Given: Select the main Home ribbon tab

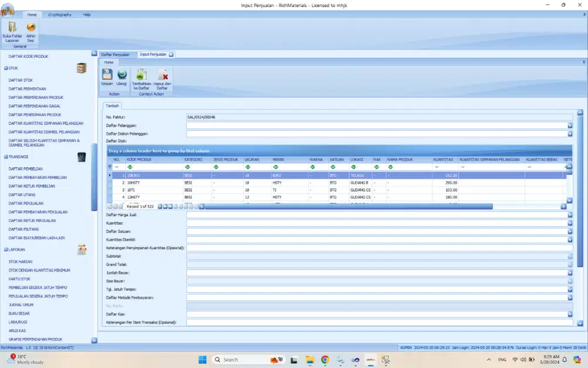Looking at the screenshot, I should click(32, 15).
